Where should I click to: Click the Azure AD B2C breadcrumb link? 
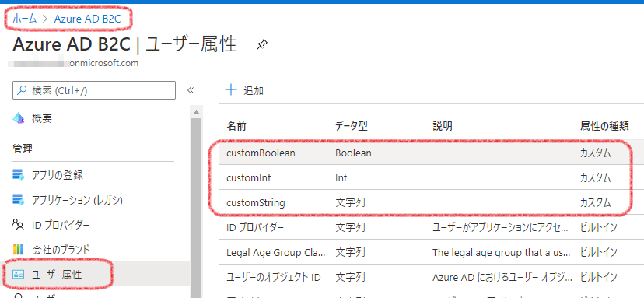pyautogui.click(x=87, y=19)
